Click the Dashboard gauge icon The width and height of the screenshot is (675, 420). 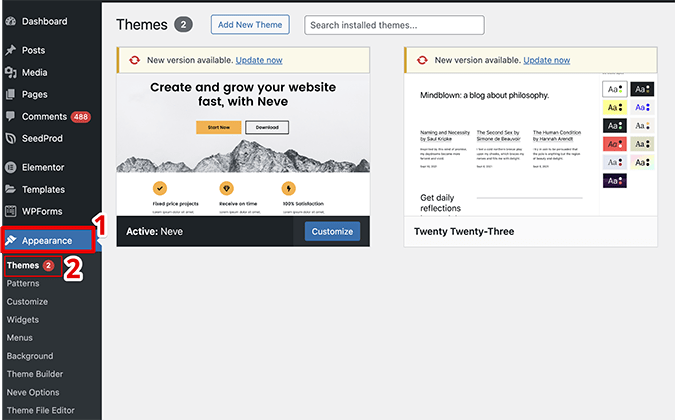pos(11,21)
